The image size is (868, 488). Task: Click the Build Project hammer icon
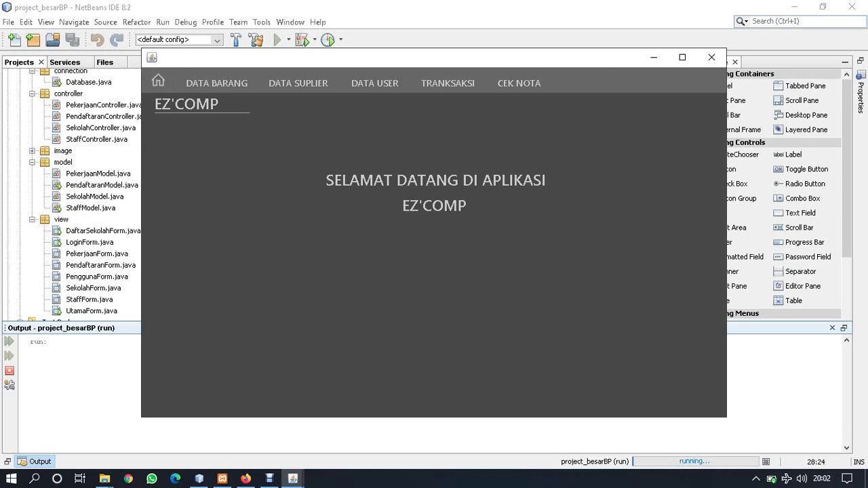(x=236, y=40)
